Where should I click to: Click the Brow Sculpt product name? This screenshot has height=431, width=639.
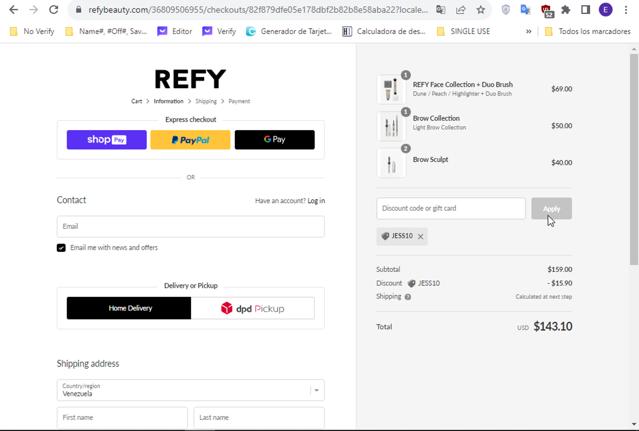pos(430,160)
